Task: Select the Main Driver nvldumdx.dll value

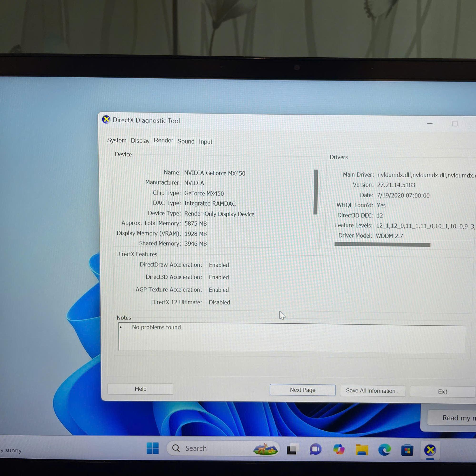Action: click(426, 175)
